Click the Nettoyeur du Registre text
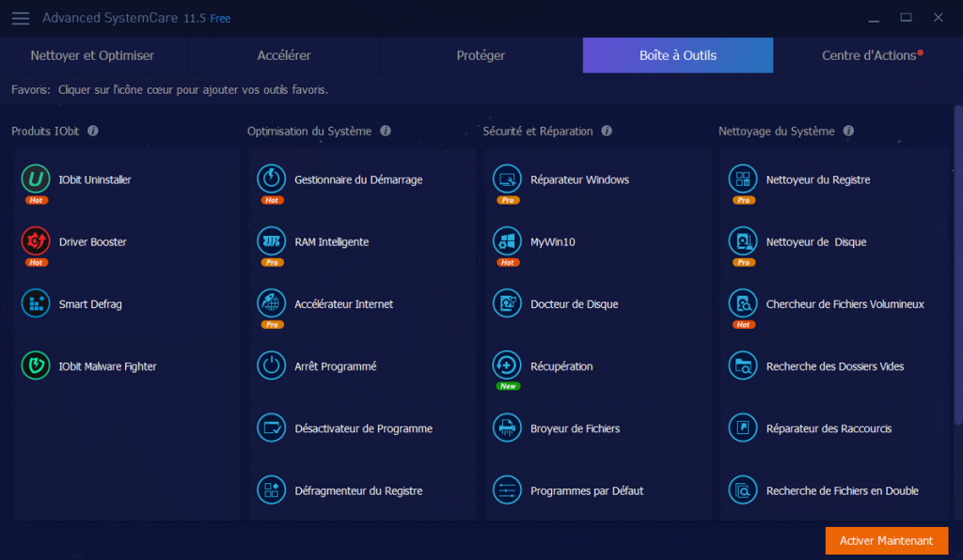963x560 pixels. 818,179
